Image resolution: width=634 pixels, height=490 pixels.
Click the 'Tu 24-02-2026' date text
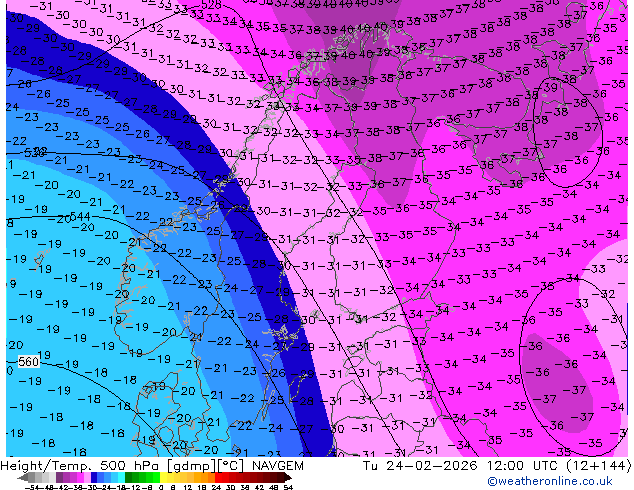pyautogui.click(x=421, y=466)
